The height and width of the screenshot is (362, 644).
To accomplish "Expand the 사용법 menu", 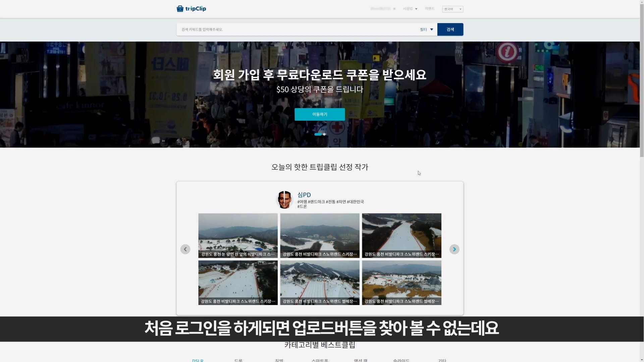I will click(x=410, y=9).
